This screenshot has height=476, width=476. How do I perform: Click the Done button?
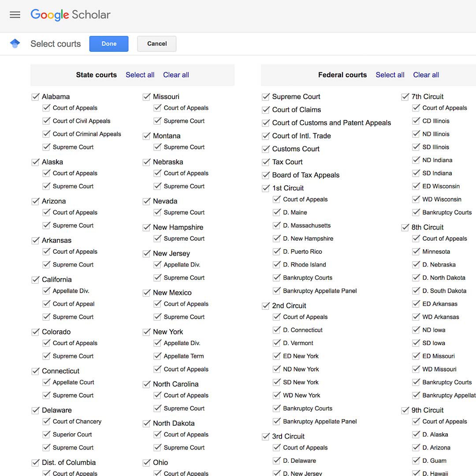point(109,44)
